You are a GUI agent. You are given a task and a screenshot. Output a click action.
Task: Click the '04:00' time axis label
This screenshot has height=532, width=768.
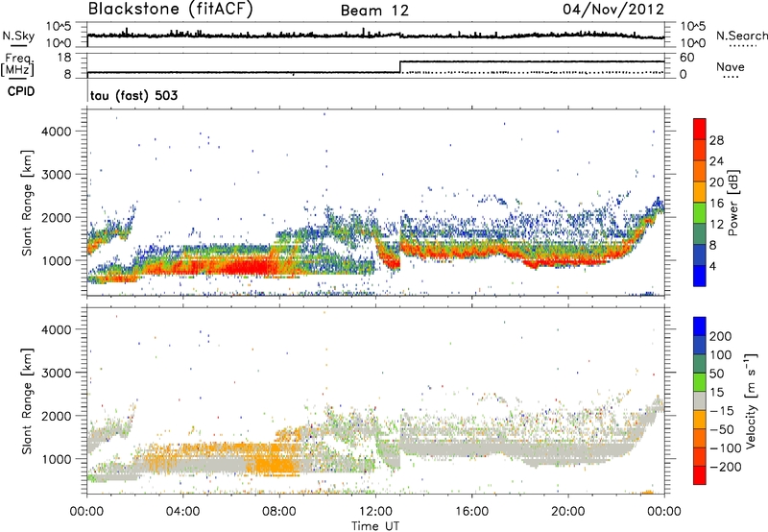click(x=182, y=512)
